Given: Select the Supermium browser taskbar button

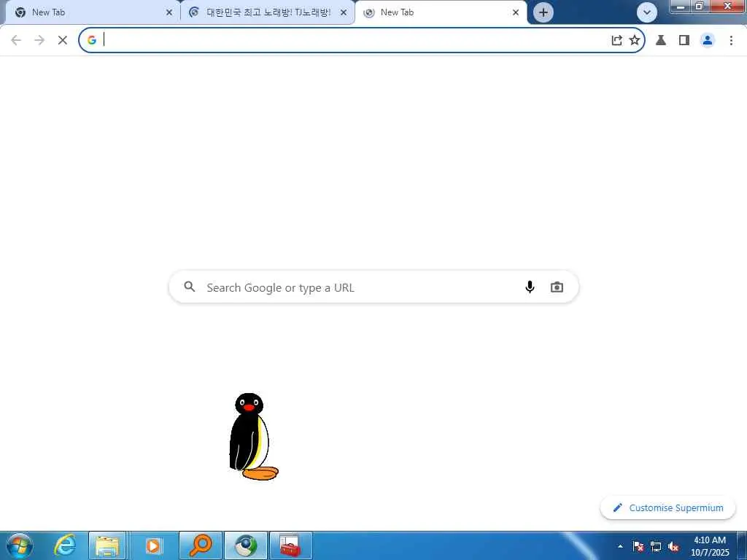Looking at the screenshot, I should (245, 545).
